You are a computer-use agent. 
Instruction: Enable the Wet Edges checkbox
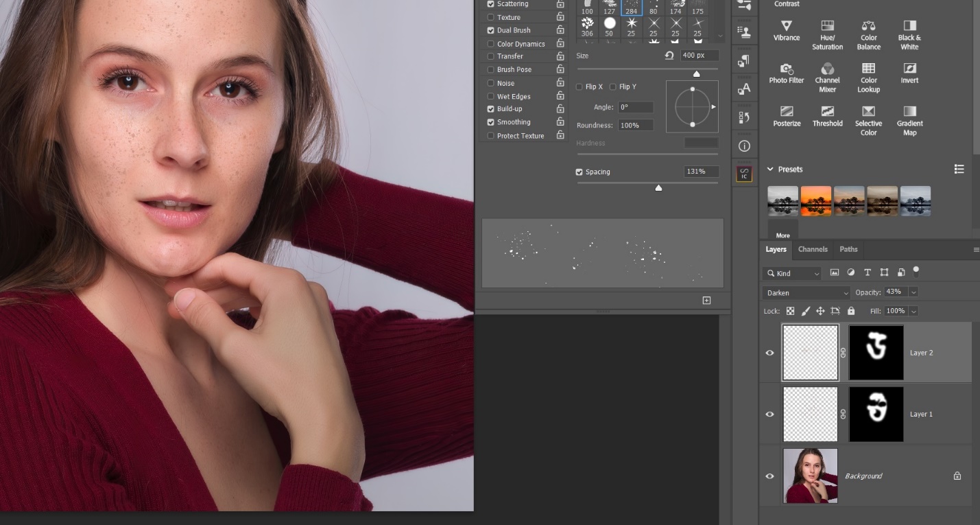(490, 96)
